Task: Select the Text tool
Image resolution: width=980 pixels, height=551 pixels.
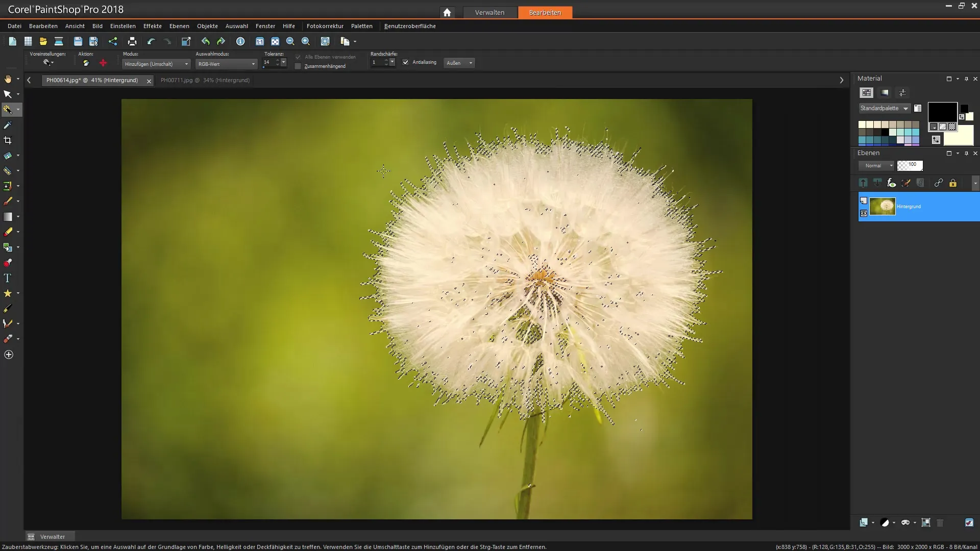Action: click(x=8, y=278)
